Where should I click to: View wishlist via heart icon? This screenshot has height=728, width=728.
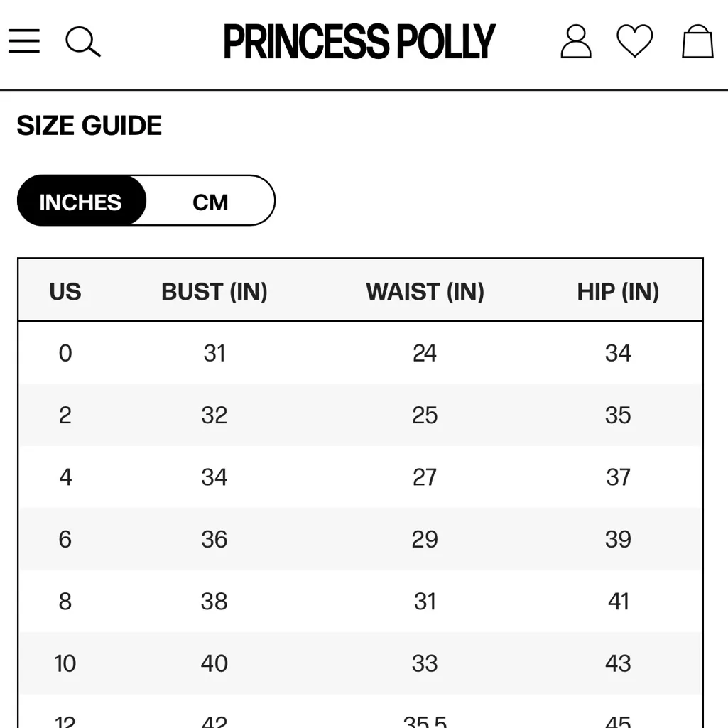pos(634,41)
